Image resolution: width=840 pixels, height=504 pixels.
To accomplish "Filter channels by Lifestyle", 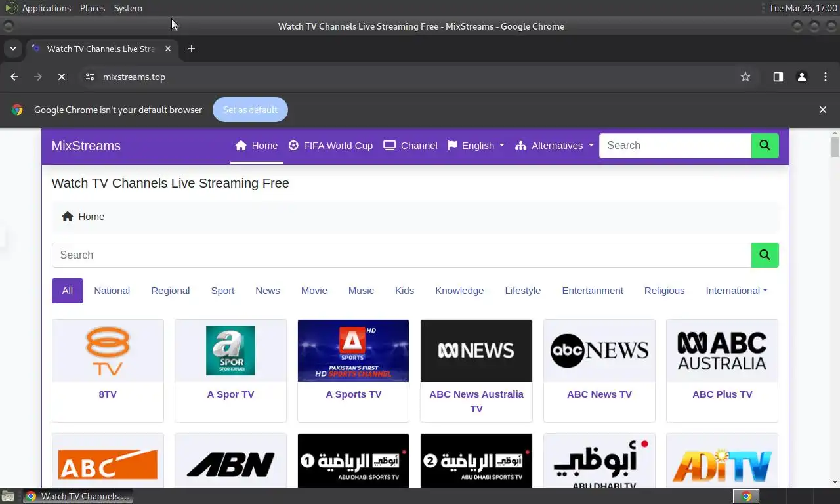I will pos(523,291).
